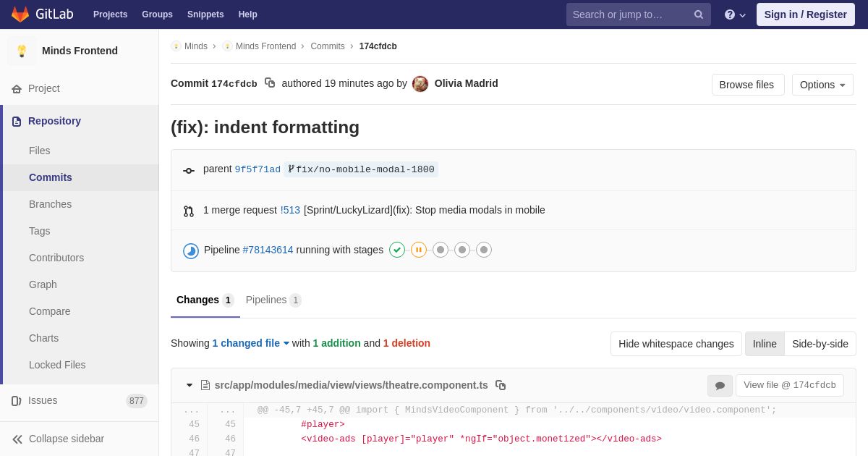Image resolution: width=868 pixels, height=456 pixels.
Task: Click the Project home sidebar icon
Action: coord(17,89)
